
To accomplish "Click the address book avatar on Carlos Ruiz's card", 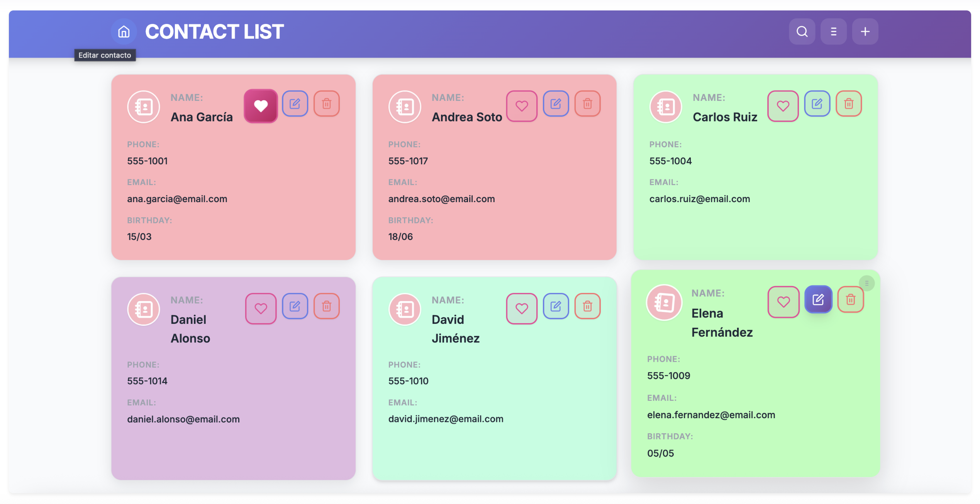I will [x=665, y=107].
